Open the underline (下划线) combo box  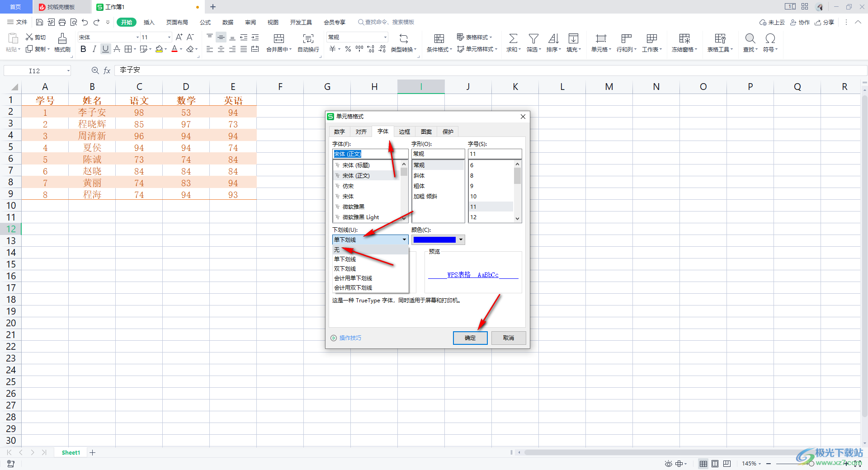coord(370,240)
